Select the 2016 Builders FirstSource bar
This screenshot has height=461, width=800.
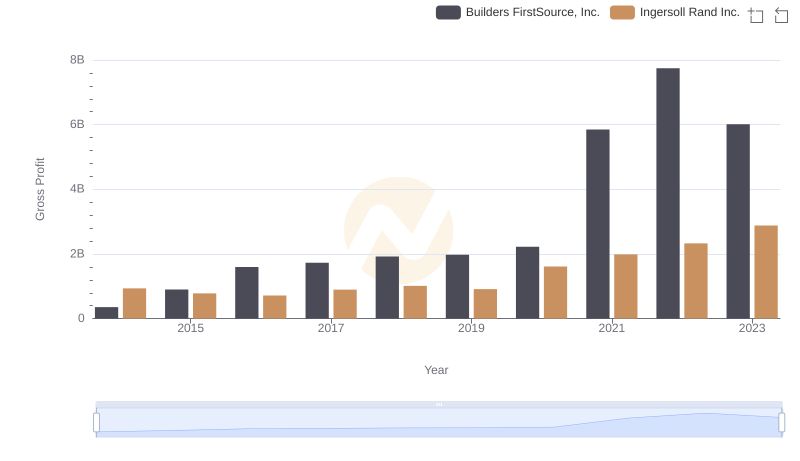click(246, 293)
